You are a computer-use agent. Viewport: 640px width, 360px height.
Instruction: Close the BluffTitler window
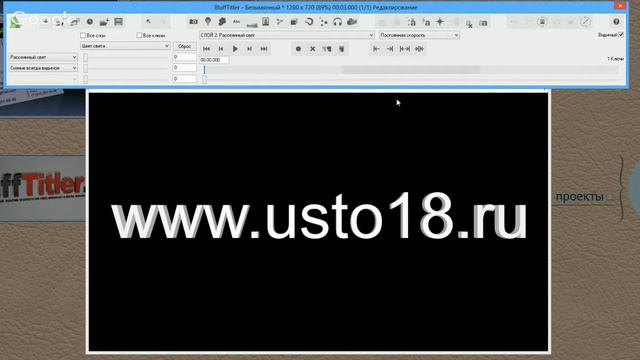[620, 6]
